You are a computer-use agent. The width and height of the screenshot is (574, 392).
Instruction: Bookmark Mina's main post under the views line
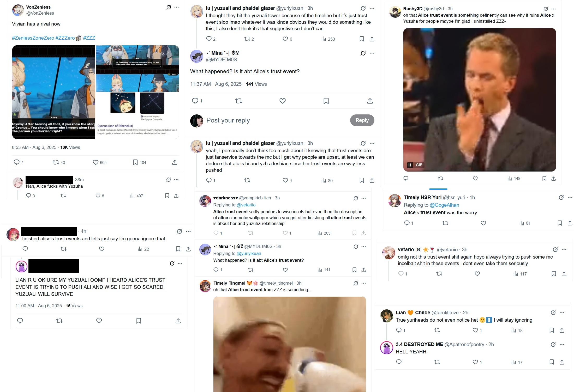coord(326,101)
